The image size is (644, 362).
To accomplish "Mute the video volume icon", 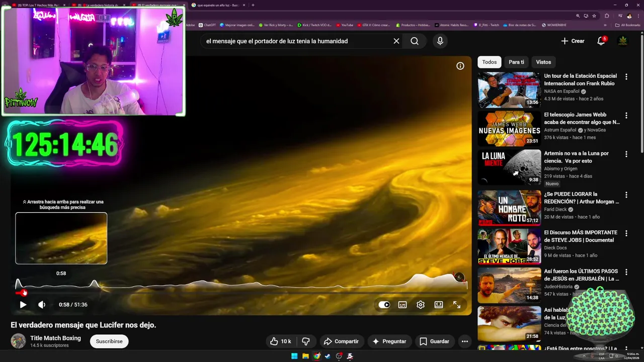I will coord(42,305).
